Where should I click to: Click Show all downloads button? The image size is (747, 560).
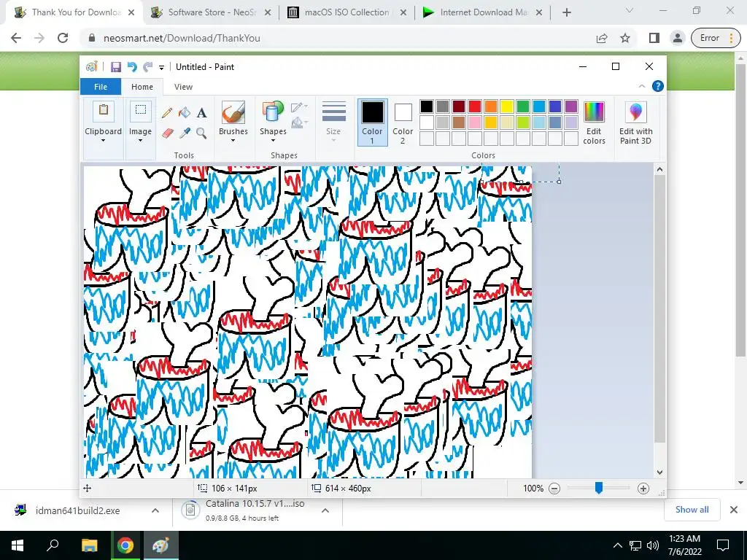692,510
